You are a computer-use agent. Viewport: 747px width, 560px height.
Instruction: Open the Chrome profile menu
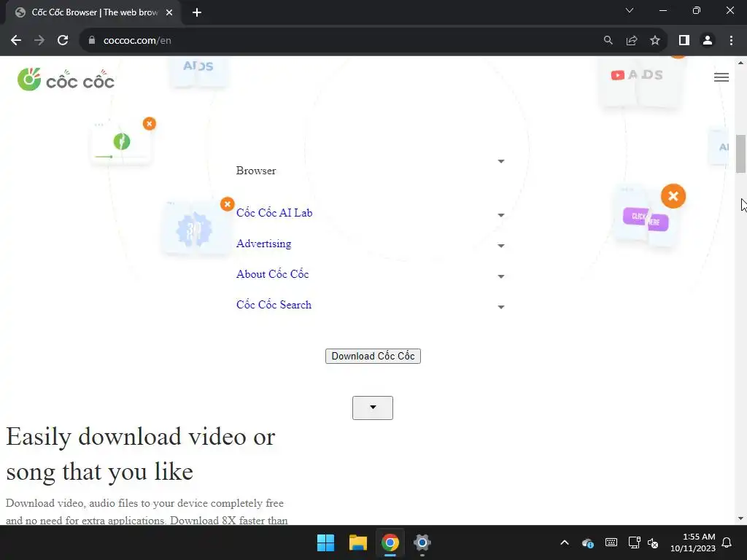(708, 41)
